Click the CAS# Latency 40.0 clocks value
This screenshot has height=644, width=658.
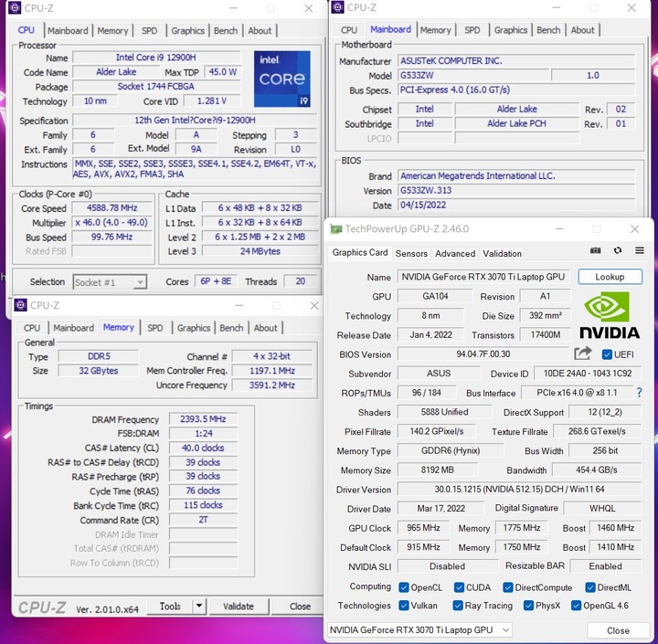click(x=203, y=449)
